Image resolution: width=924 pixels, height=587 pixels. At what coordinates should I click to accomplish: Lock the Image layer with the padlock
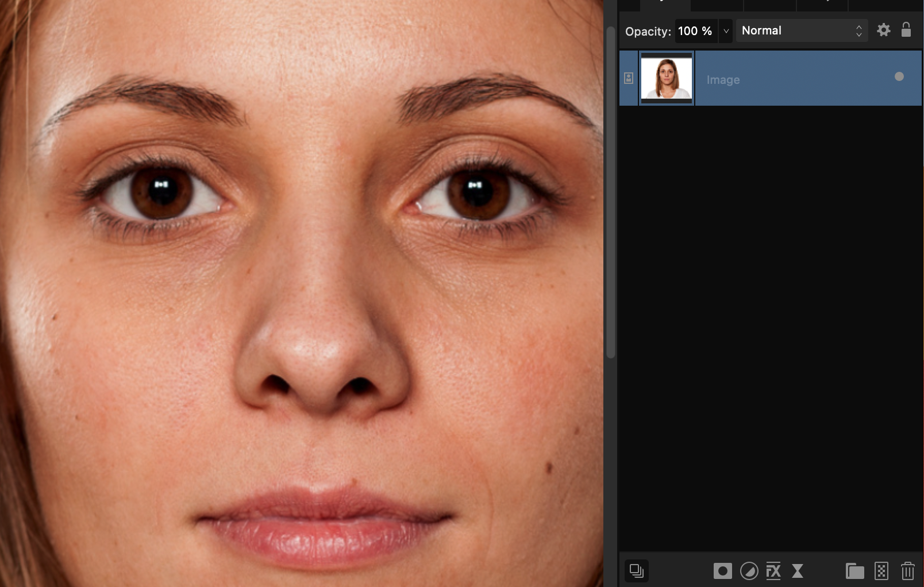click(906, 30)
